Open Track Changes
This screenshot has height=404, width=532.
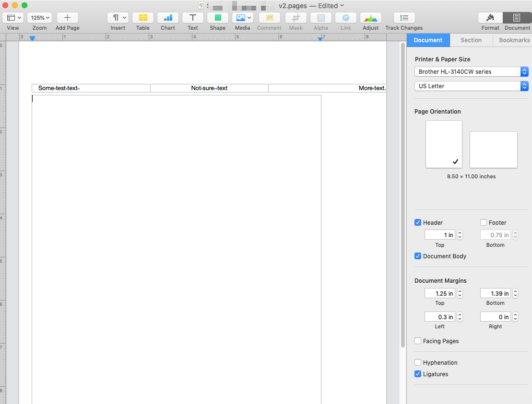point(404,18)
